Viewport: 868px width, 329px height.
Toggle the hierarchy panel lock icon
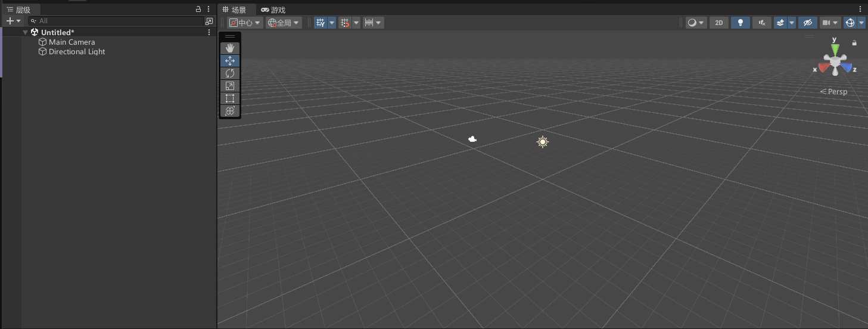pyautogui.click(x=199, y=10)
